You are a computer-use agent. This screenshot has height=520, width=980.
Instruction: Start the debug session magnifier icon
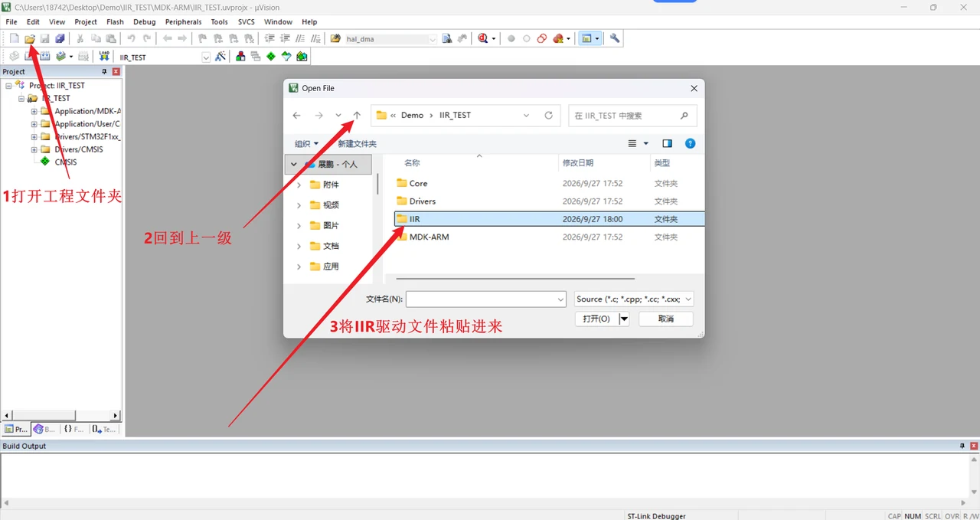click(483, 38)
